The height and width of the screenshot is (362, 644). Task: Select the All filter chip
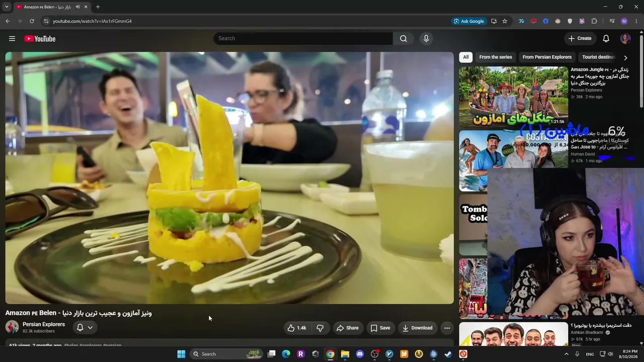(466, 57)
